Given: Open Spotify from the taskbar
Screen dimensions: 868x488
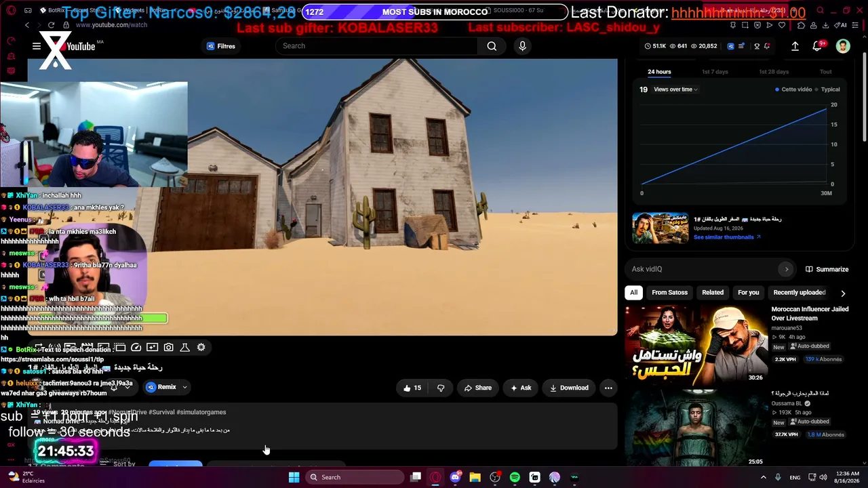Looking at the screenshot, I should pos(515,477).
